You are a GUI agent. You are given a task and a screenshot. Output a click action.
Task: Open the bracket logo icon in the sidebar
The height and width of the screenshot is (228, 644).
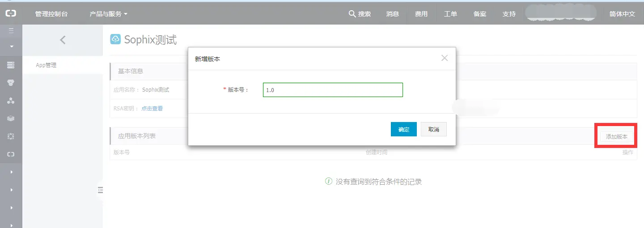point(11,154)
